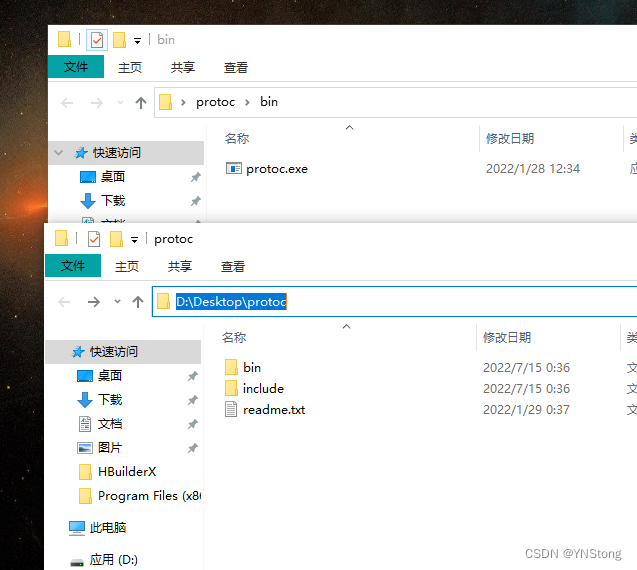Screen dimensions: 637x570
Task: Select readme.txt file
Action: (274, 410)
